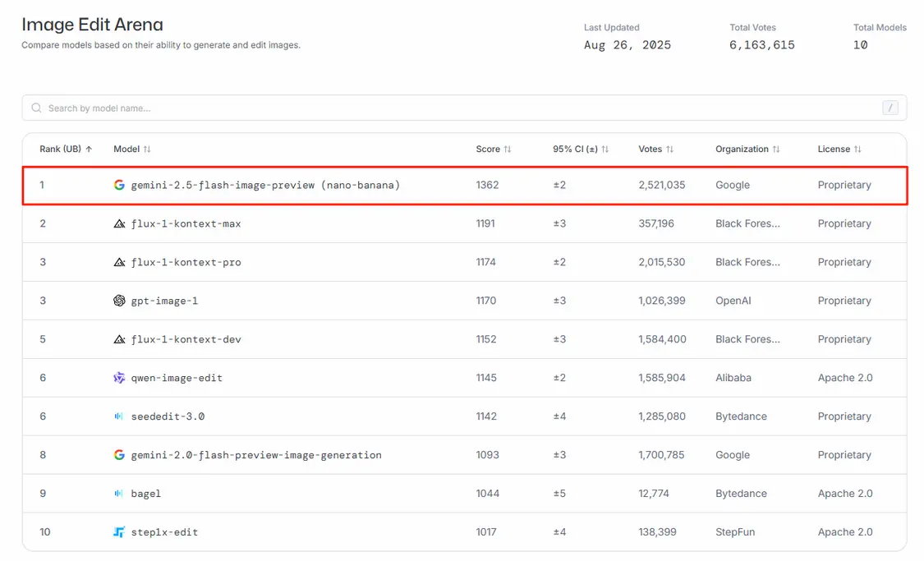Open the gemini-2.0-flash-preview-image-generation model entry
Screen dimensions: 924x561
coord(256,455)
